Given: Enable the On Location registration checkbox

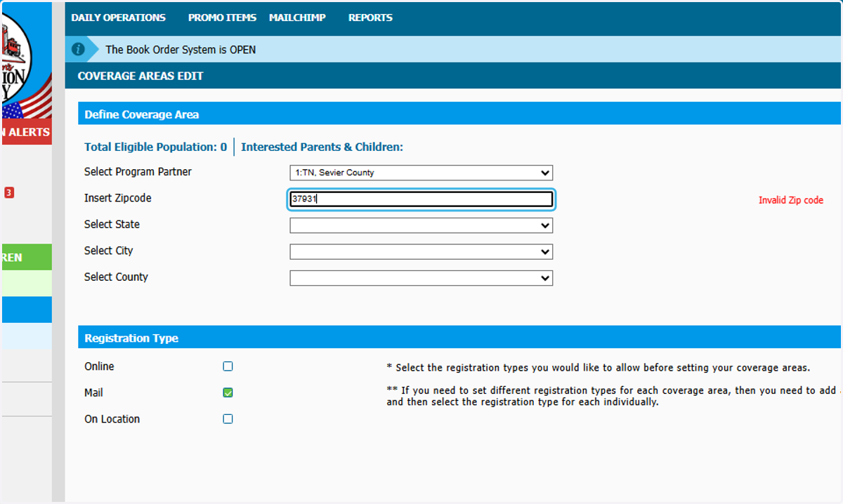Looking at the screenshot, I should (228, 419).
